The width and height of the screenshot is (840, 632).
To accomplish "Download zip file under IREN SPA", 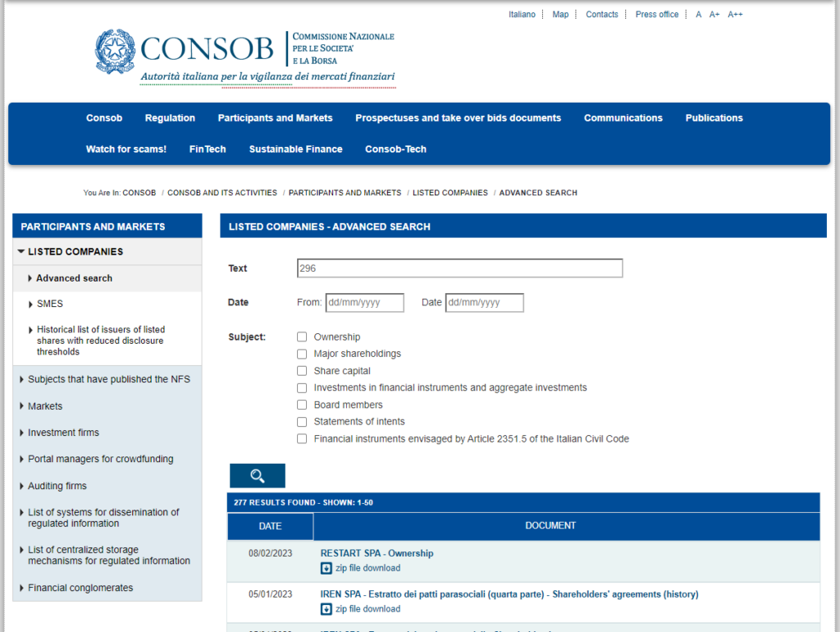I will 367,609.
